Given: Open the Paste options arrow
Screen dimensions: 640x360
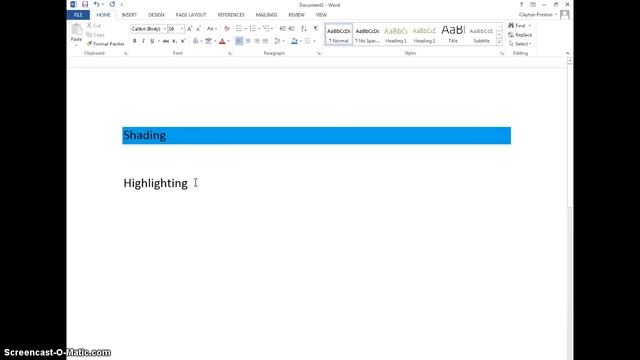Looking at the screenshot, I should [76, 44].
